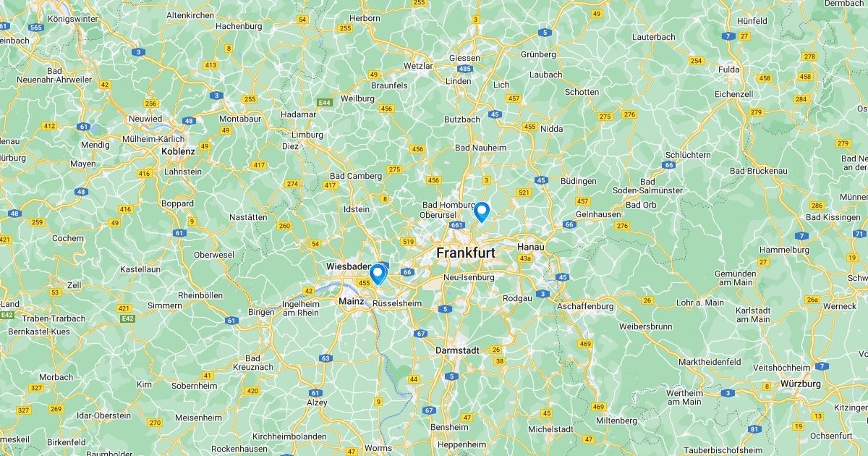The image size is (868, 456).
Task: Click the yellow 413 road shield
Action: pyautogui.click(x=210, y=65)
